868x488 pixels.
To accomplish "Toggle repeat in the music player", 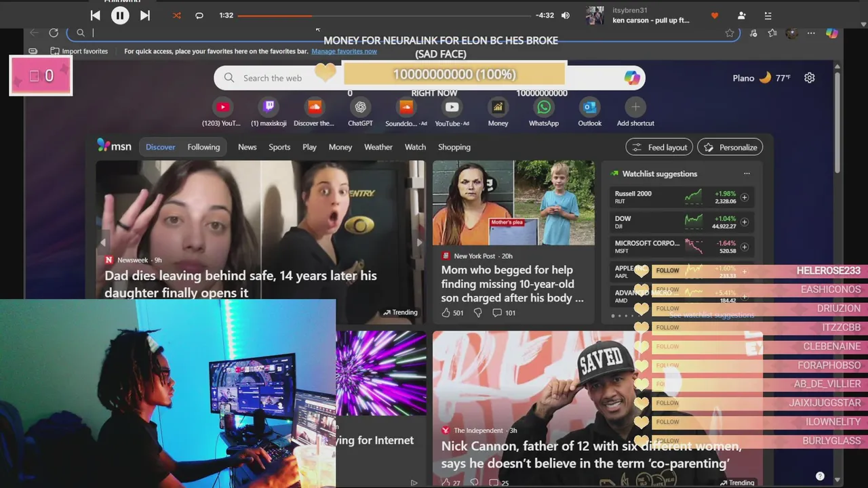I will tap(199, 16).
